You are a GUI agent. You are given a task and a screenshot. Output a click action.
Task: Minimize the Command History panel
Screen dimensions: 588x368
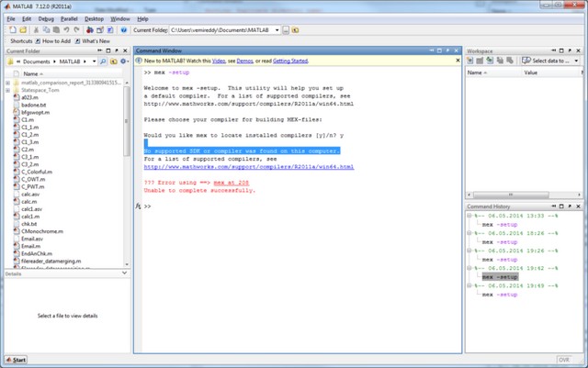tap(553, 206)
